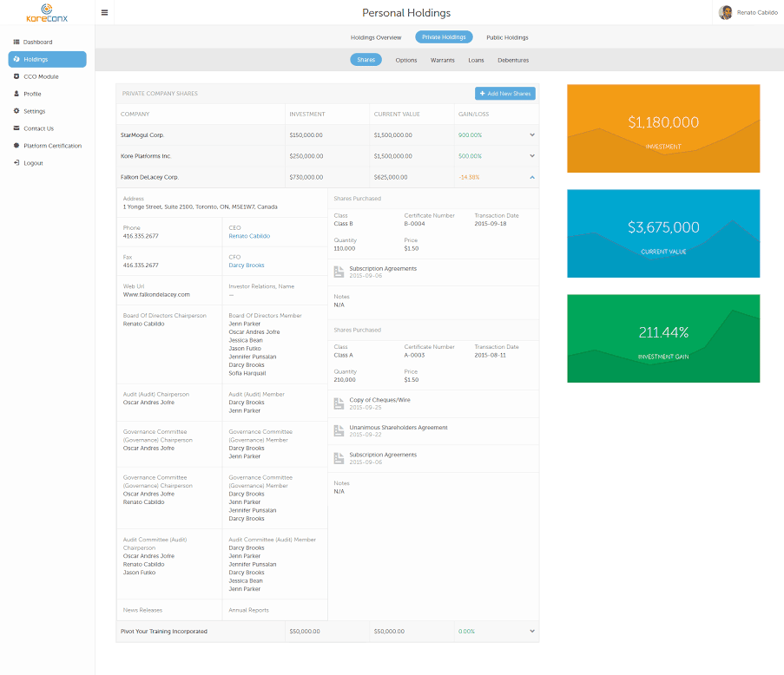Switch to the Public Holdings tab
The image size is (784, 675).
507,37
